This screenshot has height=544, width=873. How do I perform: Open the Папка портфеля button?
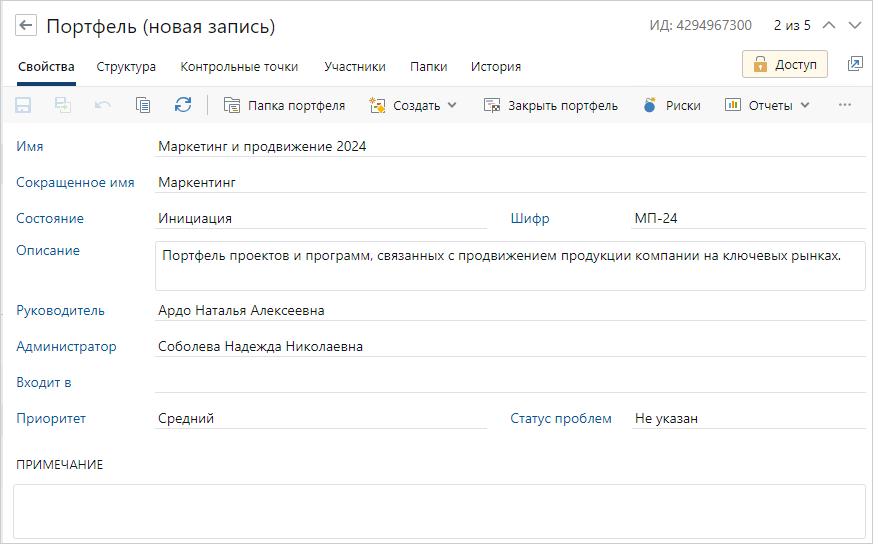pos(284,105)
